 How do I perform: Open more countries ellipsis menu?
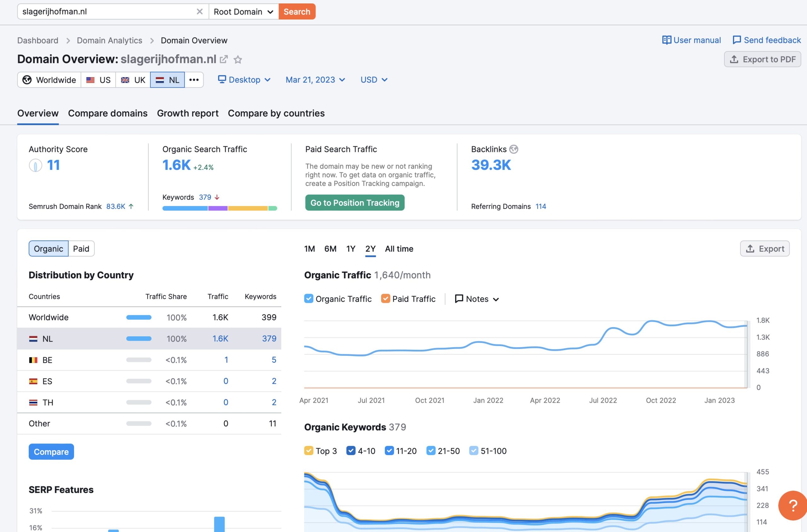click(x=194, y=80)
